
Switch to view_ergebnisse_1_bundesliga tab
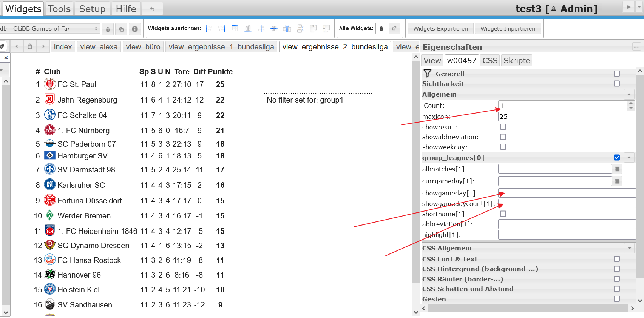click(221, 47)
